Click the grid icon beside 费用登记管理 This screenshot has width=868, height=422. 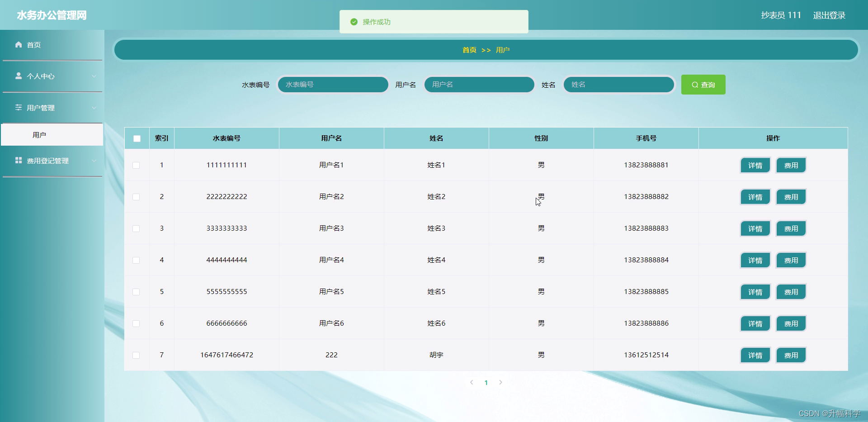point(19,161)
